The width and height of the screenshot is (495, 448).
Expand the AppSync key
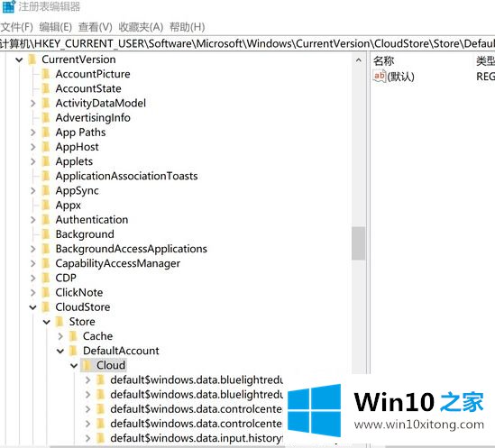[x=33, y=190]
